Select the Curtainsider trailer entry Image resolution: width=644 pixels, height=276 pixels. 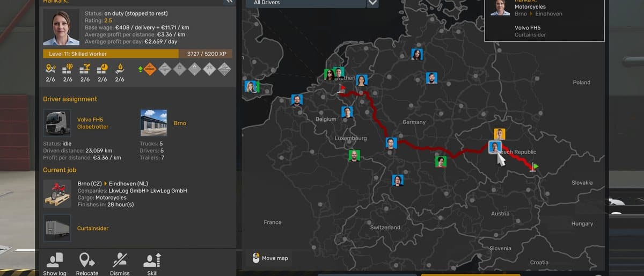93,228
